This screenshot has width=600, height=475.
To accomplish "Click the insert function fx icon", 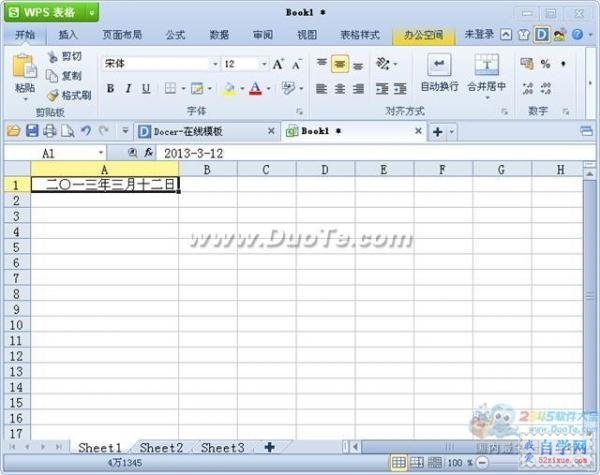I will point(148,153).
